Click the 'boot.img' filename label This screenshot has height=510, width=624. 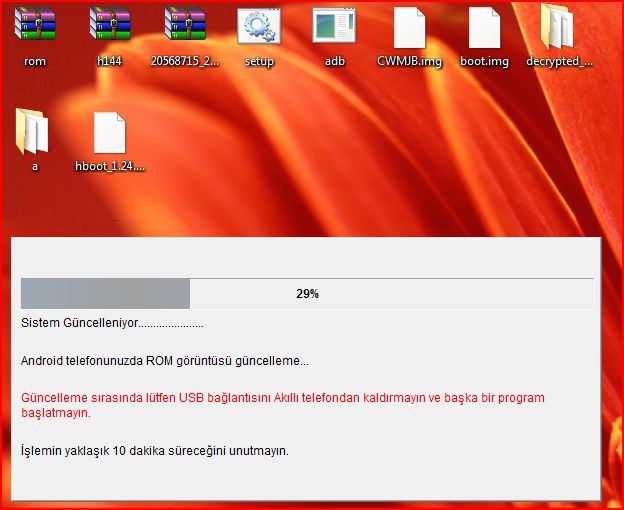point(484,61)
